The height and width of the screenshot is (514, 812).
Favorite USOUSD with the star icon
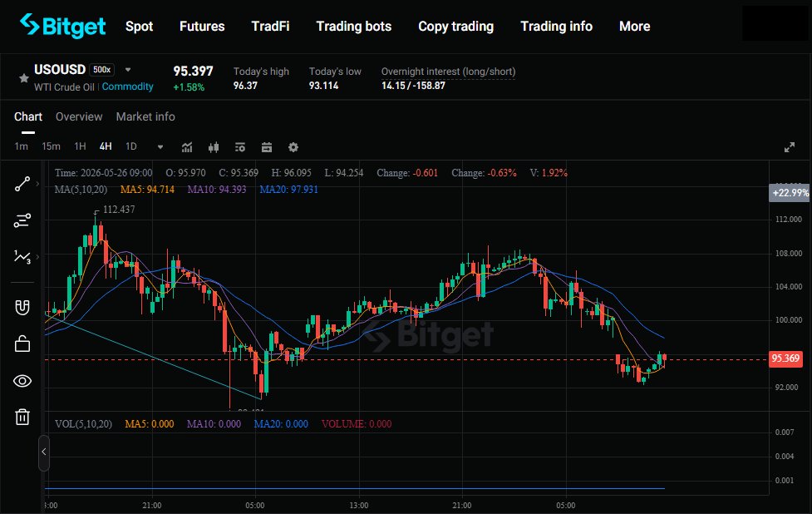coord(24,78)
